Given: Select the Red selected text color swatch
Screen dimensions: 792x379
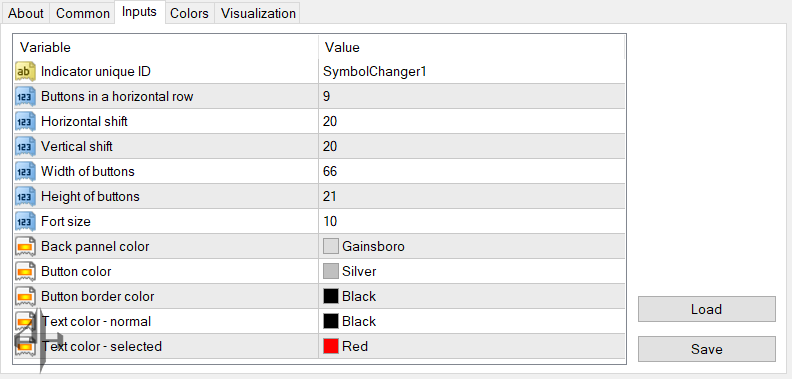Looking at the screenshot, I should [331, 346].
